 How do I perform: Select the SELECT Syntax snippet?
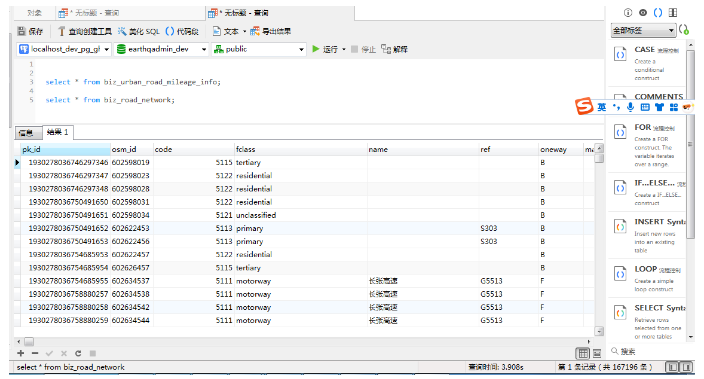pos(647,322)
